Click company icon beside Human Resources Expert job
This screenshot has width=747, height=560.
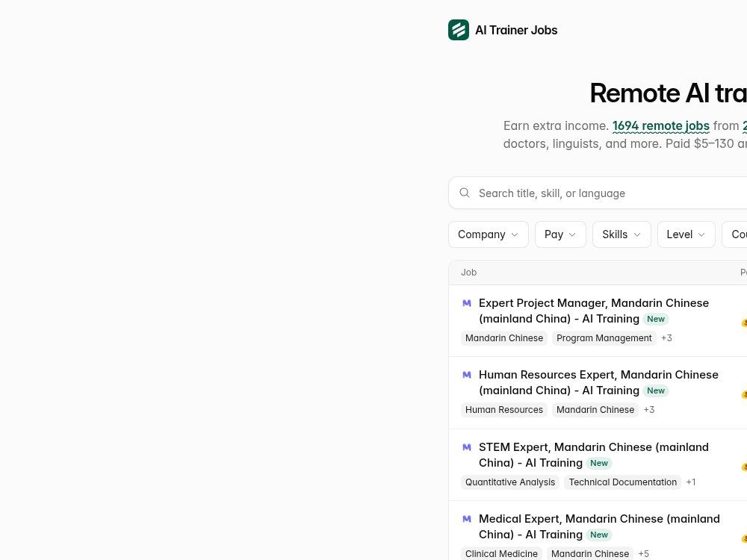click(467, 375)
